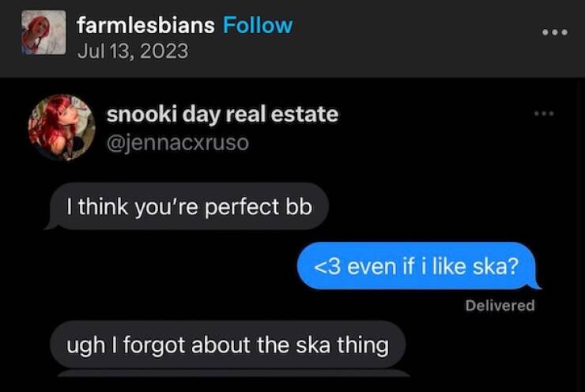Follow the farmlesbians blog
This screenshot has width=585, height=392.
[258, 25]
